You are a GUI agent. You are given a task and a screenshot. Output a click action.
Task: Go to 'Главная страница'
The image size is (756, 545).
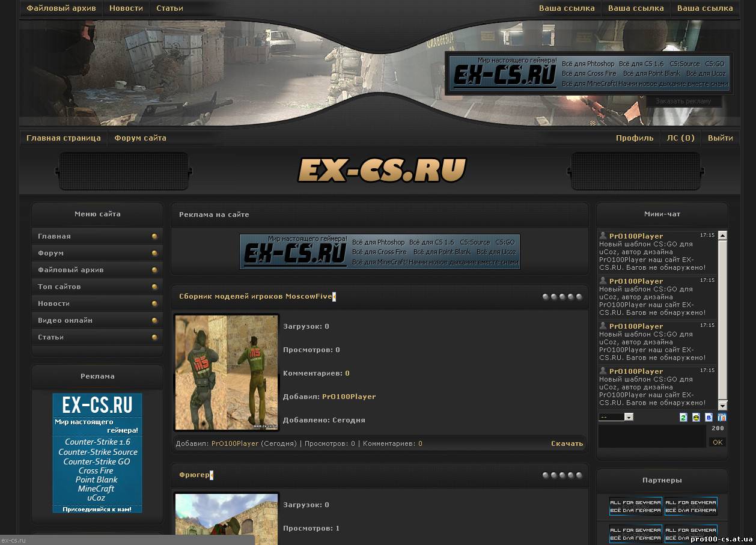click(64, 138)
